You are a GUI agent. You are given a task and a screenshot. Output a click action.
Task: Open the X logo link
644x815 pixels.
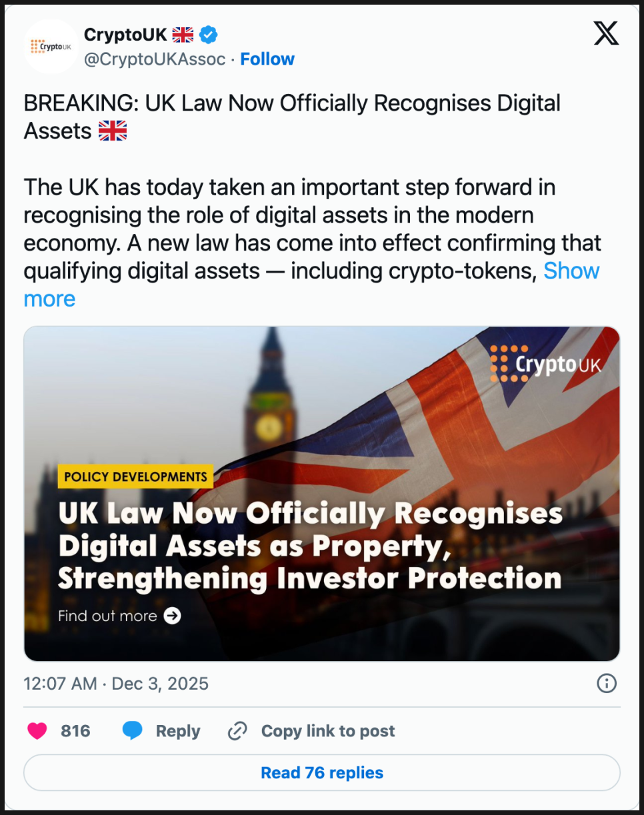tap(605, 33)
